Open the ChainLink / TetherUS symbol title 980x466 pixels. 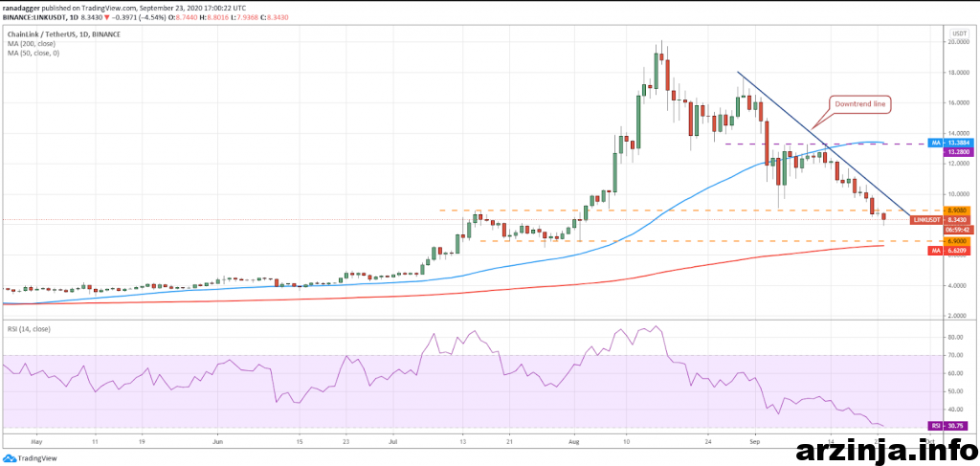click(44, 32)
